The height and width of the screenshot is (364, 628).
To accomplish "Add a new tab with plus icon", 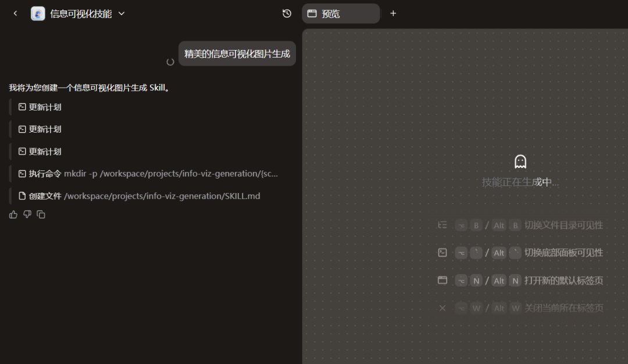I will 393,13.
